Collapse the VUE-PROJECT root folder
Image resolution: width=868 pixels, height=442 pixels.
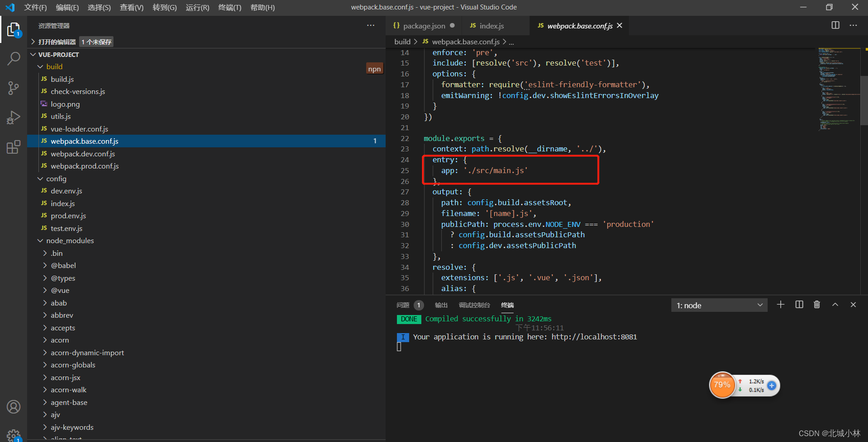33,54
